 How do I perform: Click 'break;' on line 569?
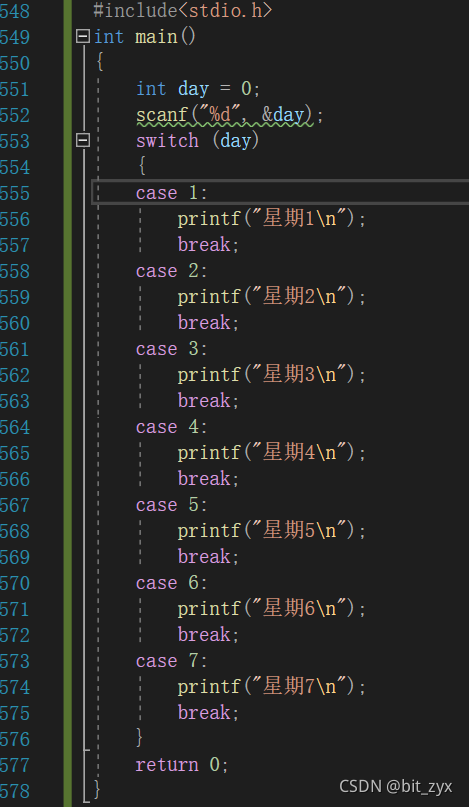coord(209,556)
